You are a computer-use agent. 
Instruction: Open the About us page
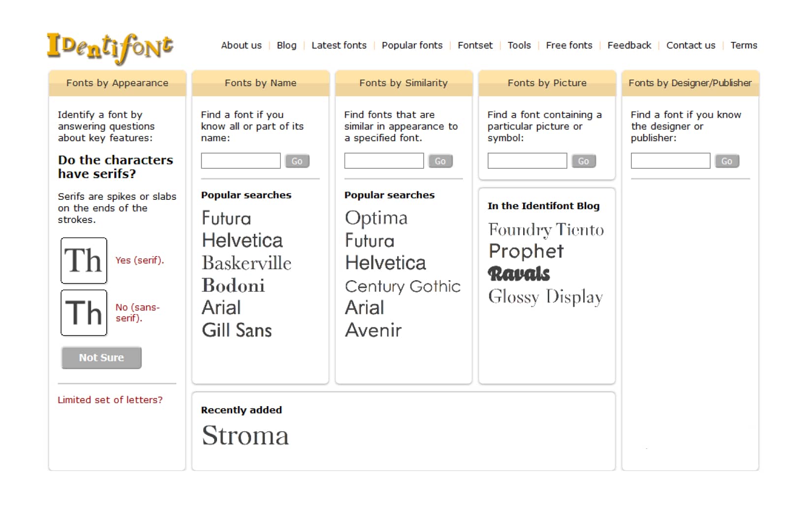tap(241, 45)
